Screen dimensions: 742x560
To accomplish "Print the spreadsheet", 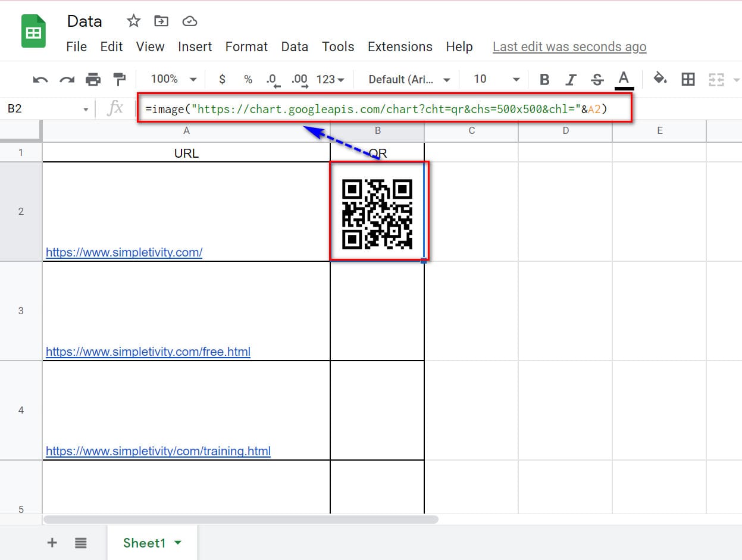I will (93, 79).
